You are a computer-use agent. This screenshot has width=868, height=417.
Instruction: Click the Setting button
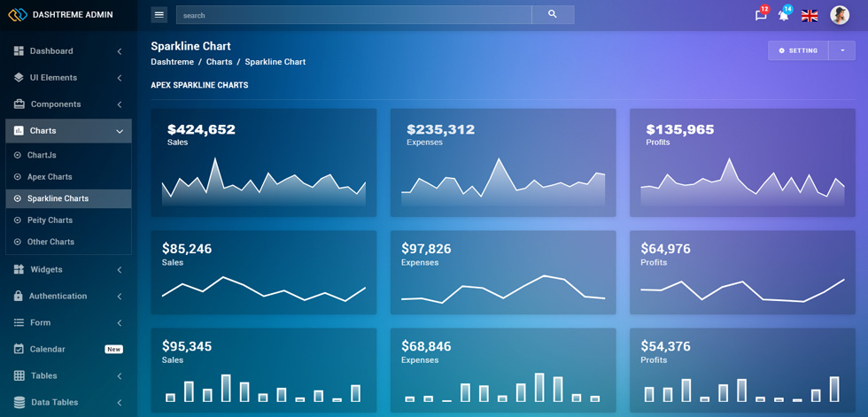[x=798, y=50]
